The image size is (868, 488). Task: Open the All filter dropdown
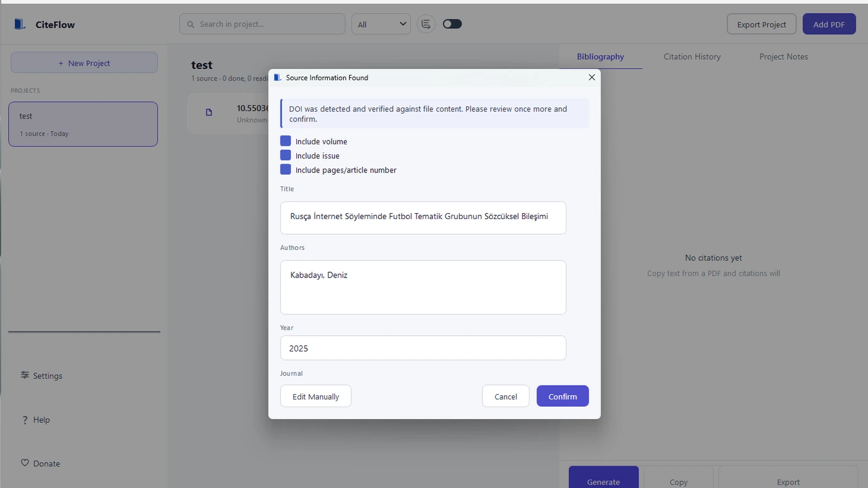pyautogui.click(x=380, y=23)
